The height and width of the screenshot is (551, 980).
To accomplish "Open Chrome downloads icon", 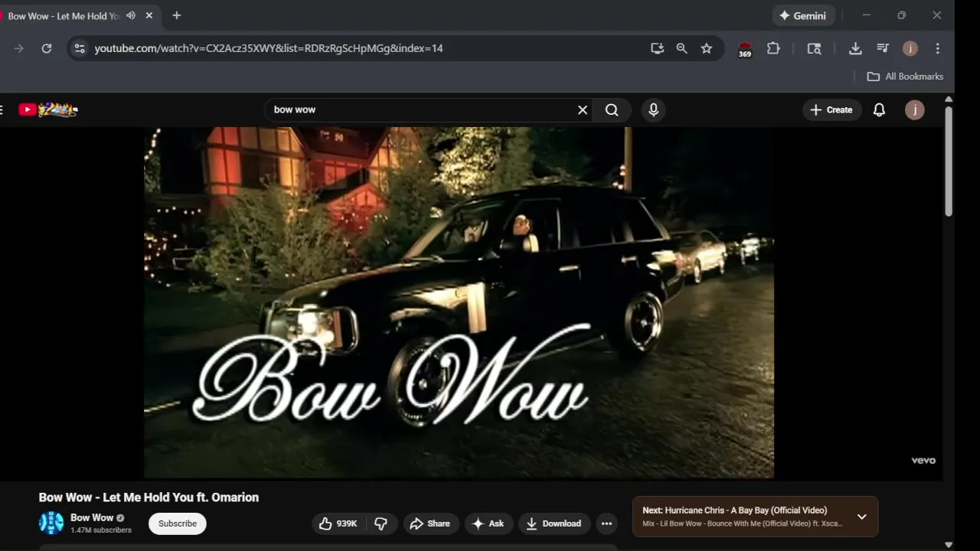I will 855,48.
